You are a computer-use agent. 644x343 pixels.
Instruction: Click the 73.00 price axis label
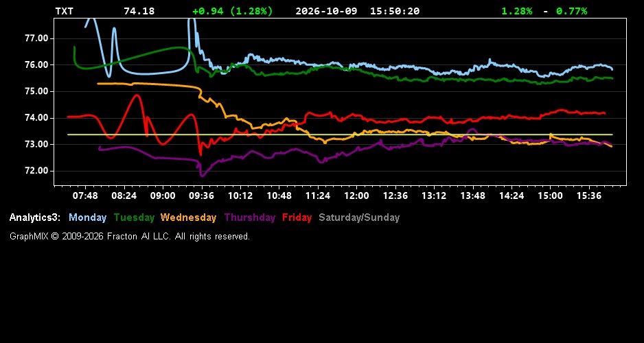(x=37, y=145)
